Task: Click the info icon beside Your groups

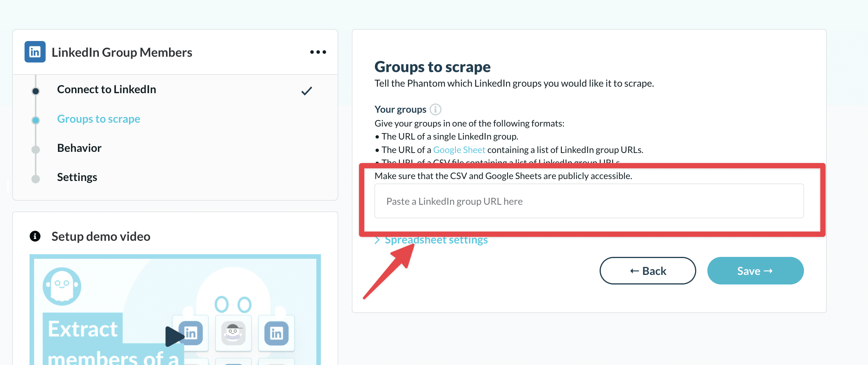Action: 436,110
